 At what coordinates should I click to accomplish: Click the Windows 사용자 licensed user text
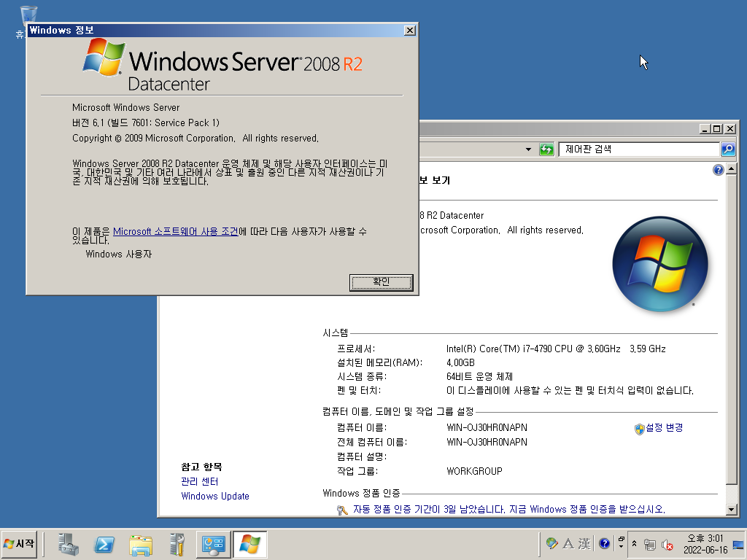119,254
